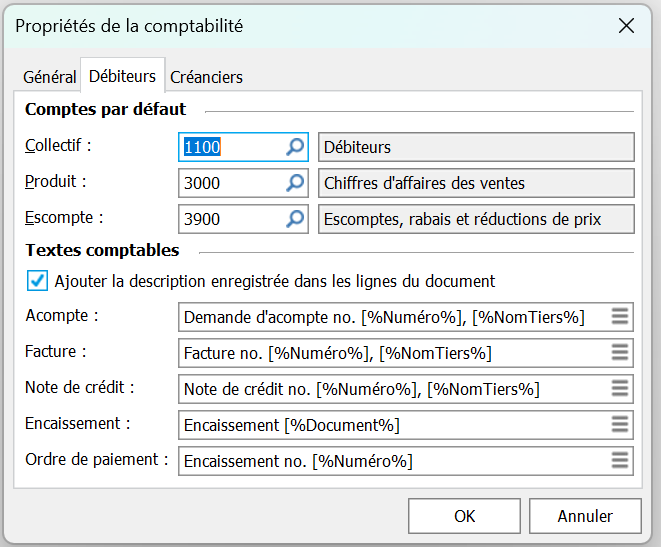
Task: Switch to the Créanciers tab
Action: click(207, 77)
